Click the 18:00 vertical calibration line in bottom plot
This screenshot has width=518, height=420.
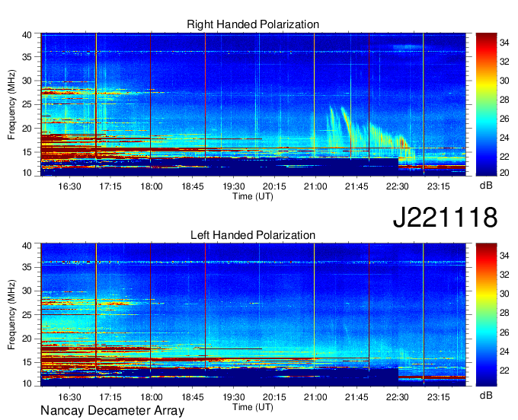(x=151, y=307)
